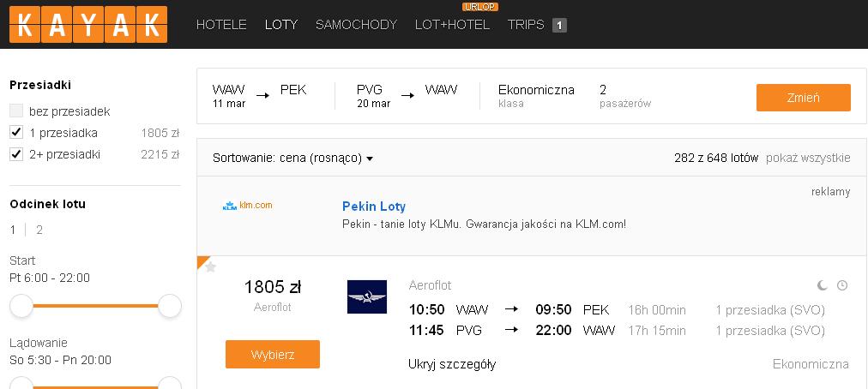Click 'pokaż wszystkie' to show all flights
Screen dimensions: 868x389
(x=808, y=159)
